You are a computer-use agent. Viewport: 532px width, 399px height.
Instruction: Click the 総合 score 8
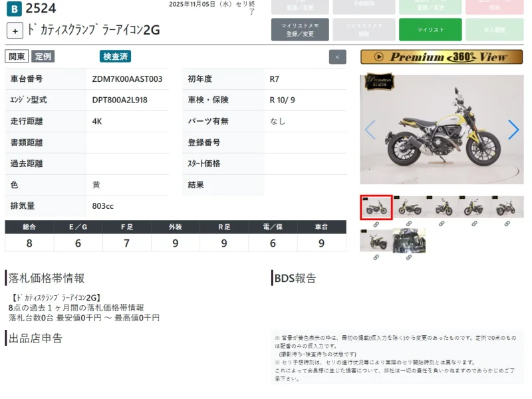click(29, 243)
